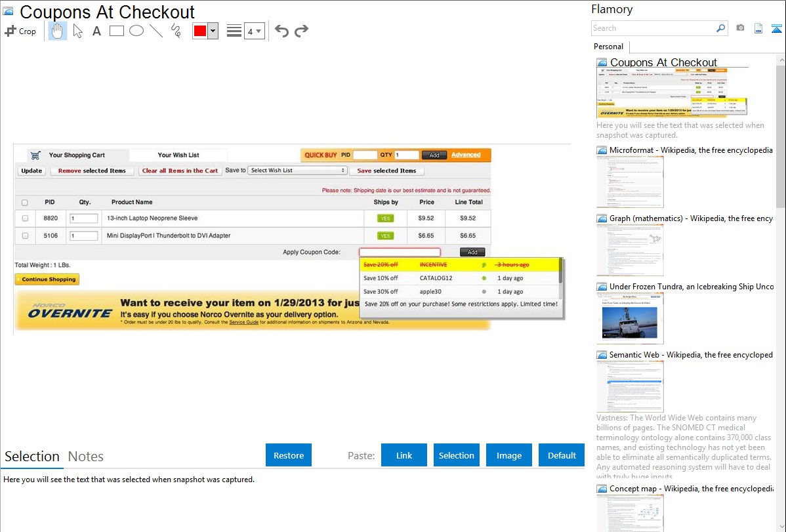The height and width of the screenshot is (532, 786).
Task: Click the icon beside Microformat title
Action: pos(602,150)
